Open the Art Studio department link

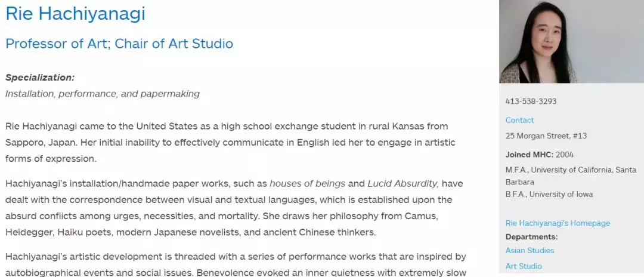click(524, 266)
